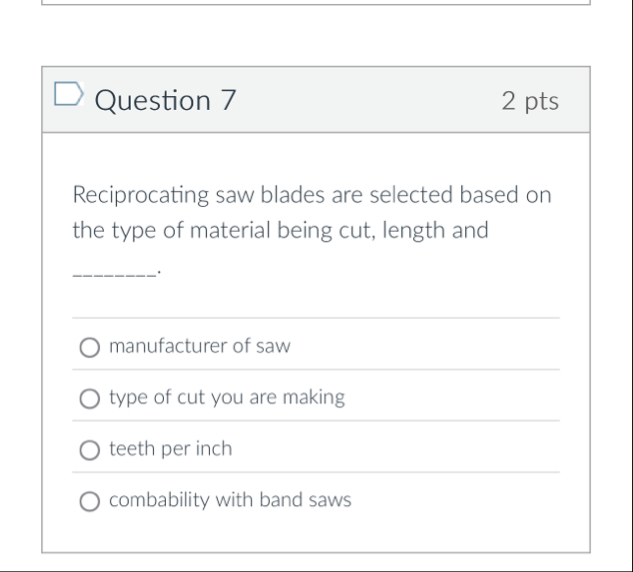633x572 pixels.
Task: Pick the 'combability with band saws' radio button
Action: 90,501
